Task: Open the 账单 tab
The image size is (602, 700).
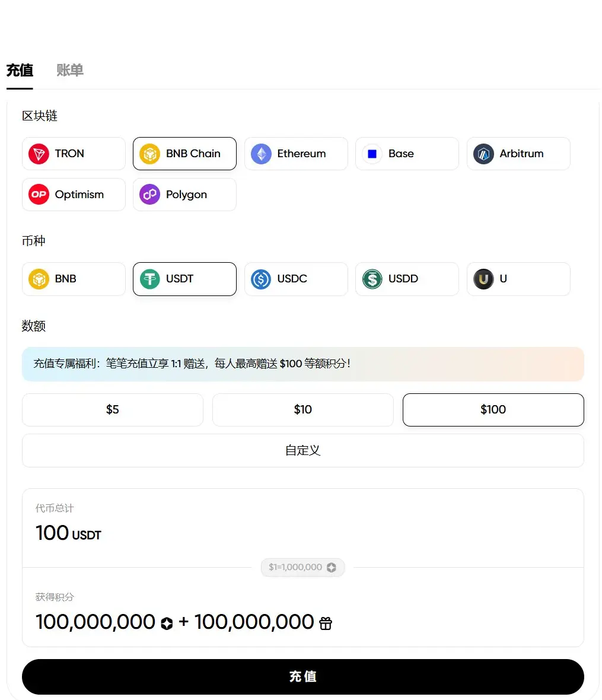Action: click(x=70, y=70)
